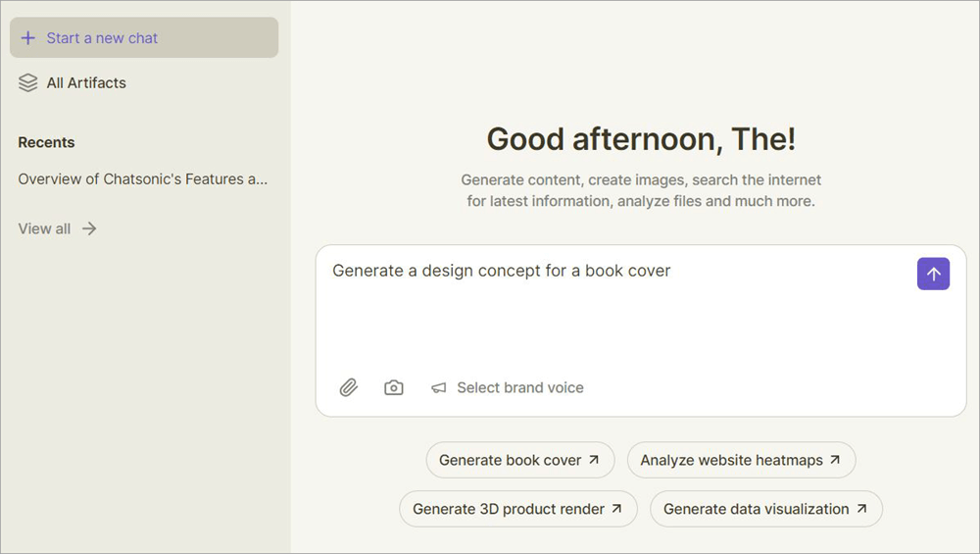Click the plus icon beside Start a new chat
This screenshot has width=980, height=554.
(x=27, y=38)
